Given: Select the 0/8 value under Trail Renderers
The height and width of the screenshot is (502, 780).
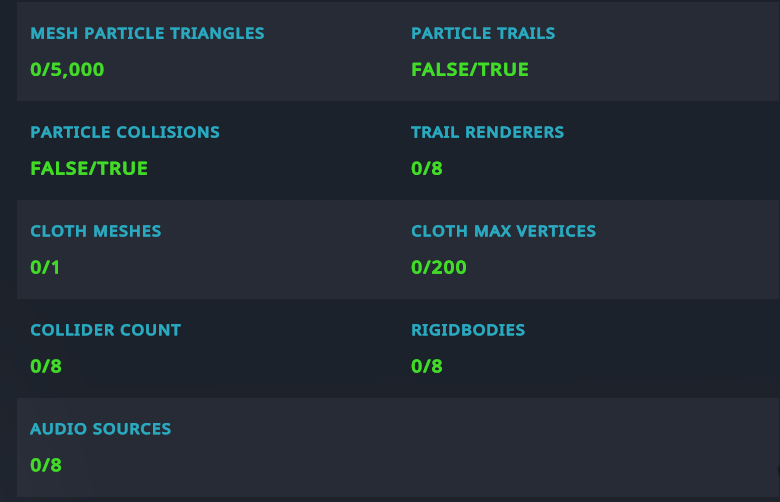Looking at the screenshot, I should (x=426, y=169).
